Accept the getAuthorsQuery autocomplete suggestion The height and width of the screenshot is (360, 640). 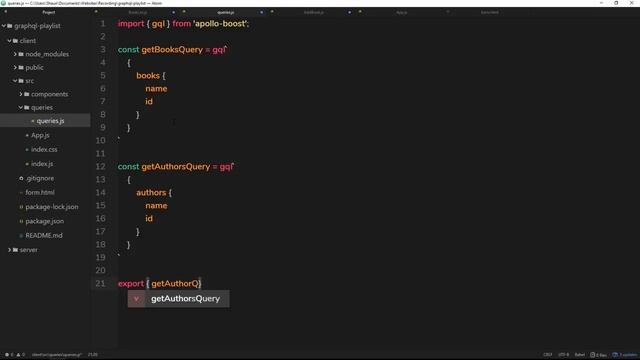click(178, 299)
